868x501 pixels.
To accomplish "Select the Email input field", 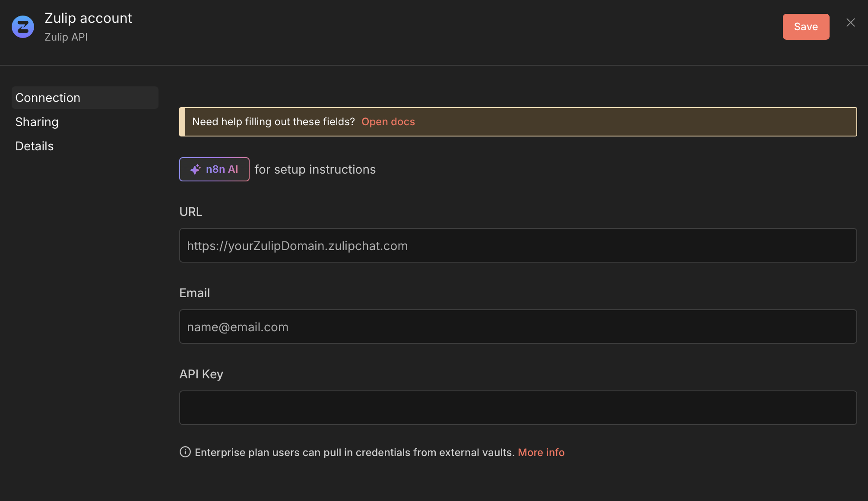I will (518, 327).
